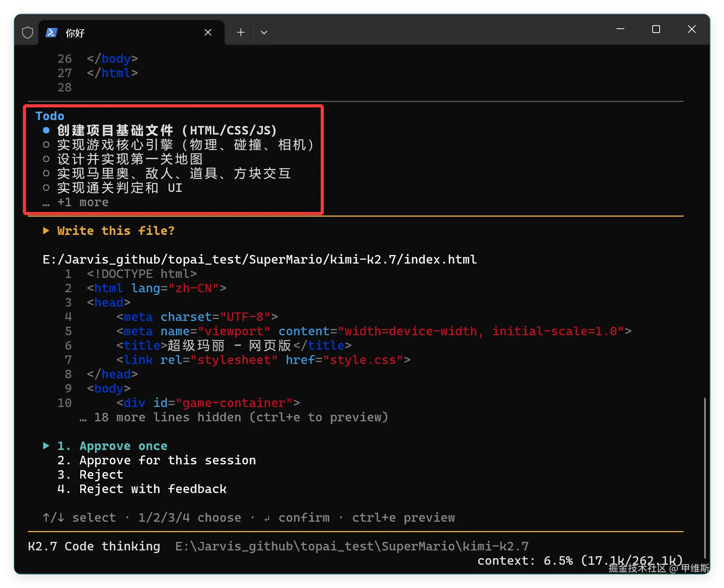Select the Reject option
The height and width of the screenshot is (588, 724).
point(90,474)
